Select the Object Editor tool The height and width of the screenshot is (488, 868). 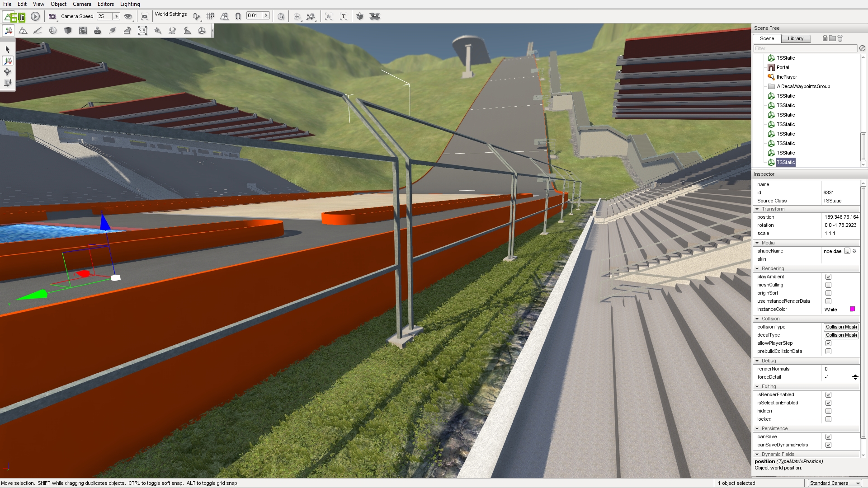pos(8,31)
